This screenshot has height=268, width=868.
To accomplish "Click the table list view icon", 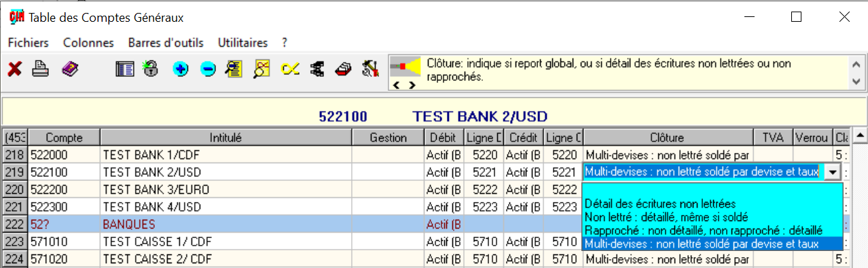I will click(124, 69).
